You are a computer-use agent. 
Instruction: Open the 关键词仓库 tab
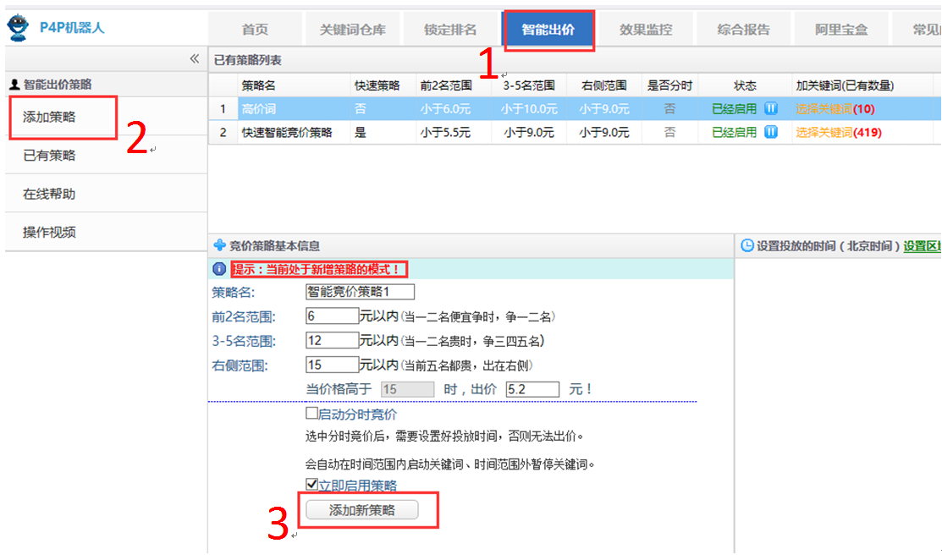pyautogui.click(x=352, y=30)
